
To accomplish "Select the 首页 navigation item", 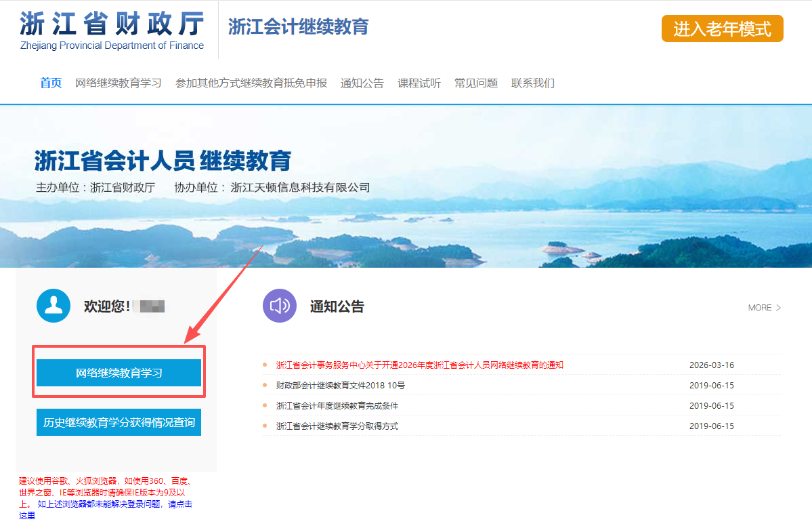I will pyautogui.click(x=50, y=83).
